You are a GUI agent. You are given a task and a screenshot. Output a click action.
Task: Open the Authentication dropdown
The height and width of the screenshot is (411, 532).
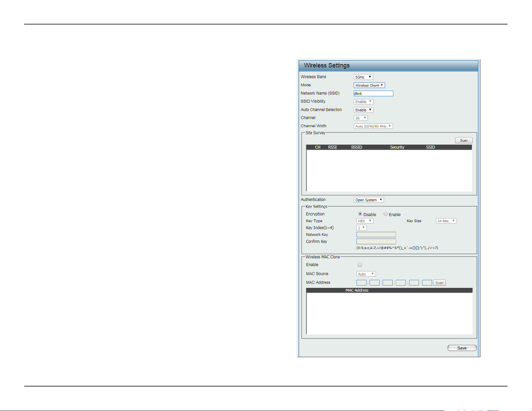[x=369, y=200]
